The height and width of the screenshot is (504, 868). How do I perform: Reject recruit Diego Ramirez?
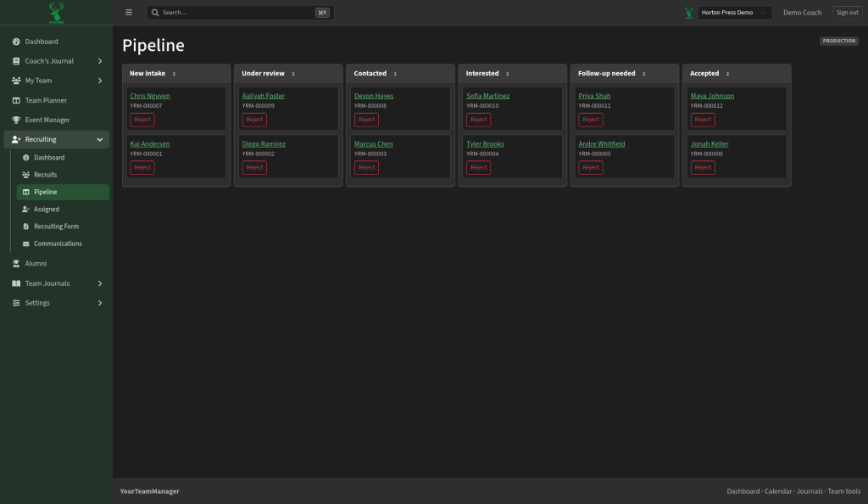(x=254, y=168)
